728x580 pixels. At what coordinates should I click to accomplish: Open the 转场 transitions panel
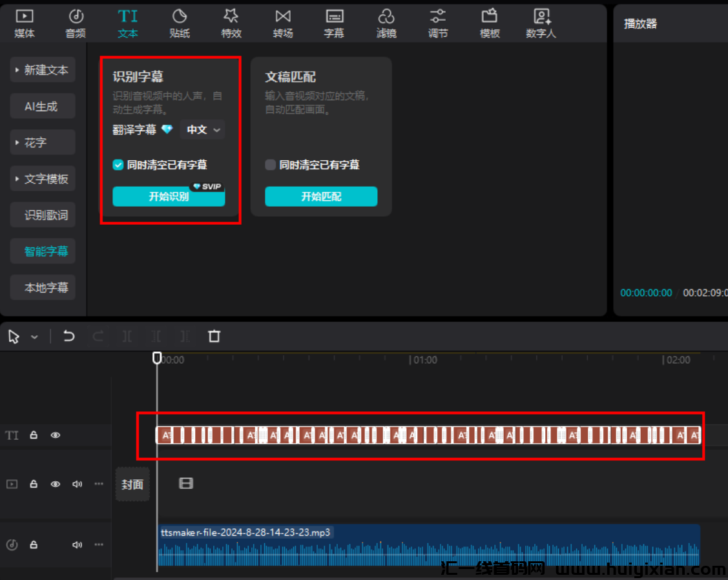(x=283, y=23)
